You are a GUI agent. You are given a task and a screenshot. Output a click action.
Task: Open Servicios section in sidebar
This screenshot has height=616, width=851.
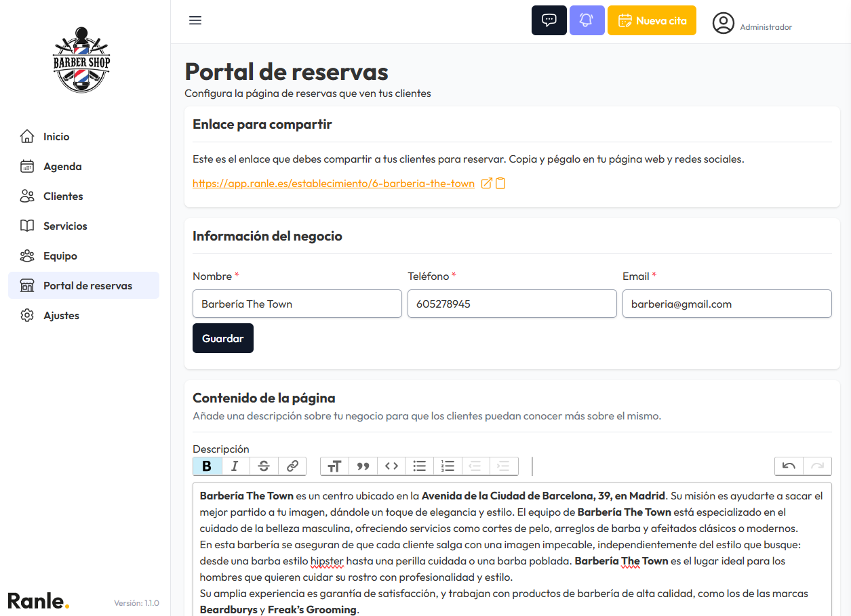point(65,226)
